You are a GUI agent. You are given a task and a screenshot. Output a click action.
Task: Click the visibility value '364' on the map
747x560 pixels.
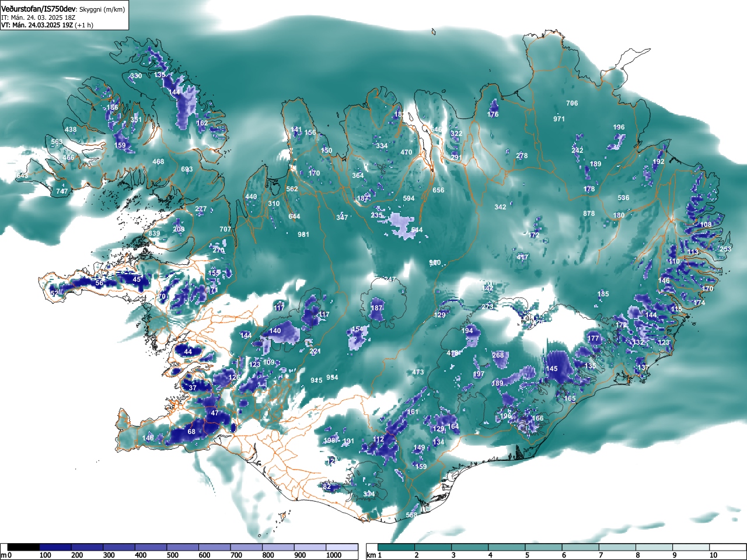358,176
